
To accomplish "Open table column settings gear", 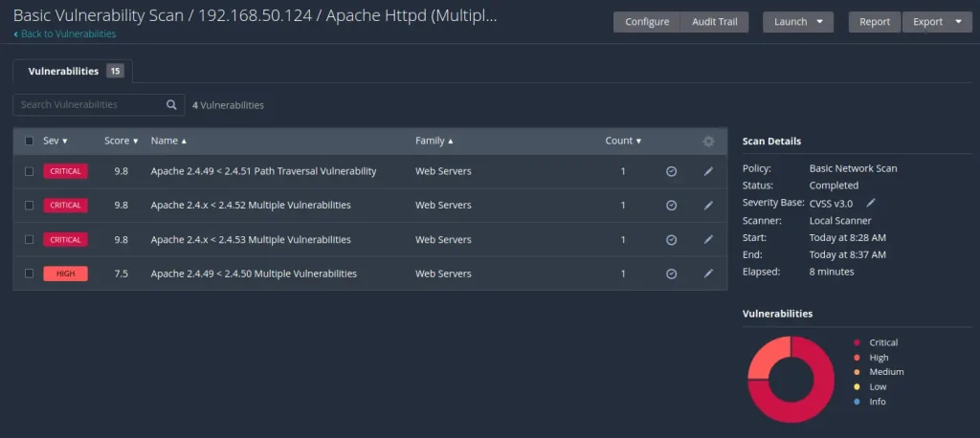I will 708,142.
